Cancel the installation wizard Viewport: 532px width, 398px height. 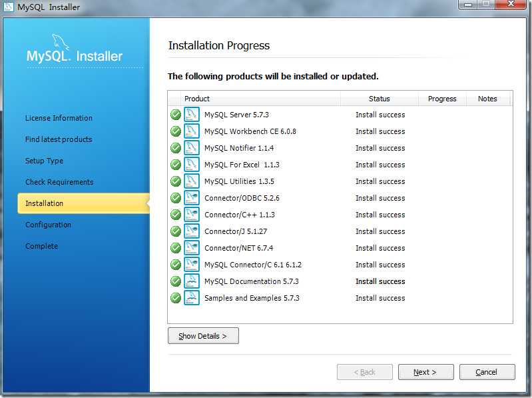(x=487, y=372)
